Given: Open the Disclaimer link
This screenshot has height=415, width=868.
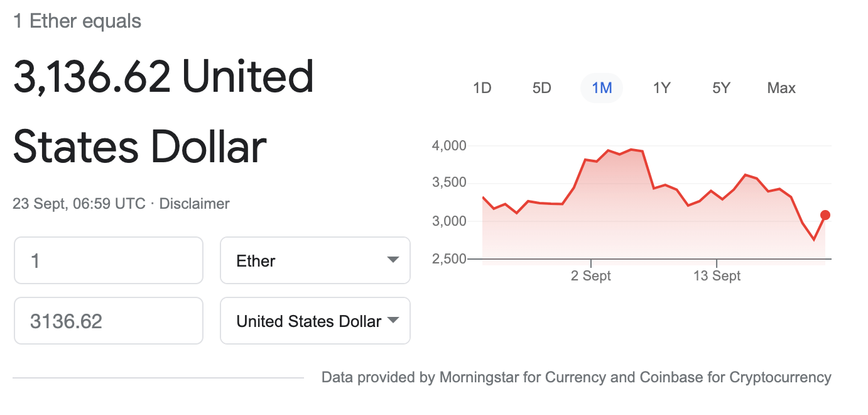Looking at the screenshot, I should (x=195, y=204).
